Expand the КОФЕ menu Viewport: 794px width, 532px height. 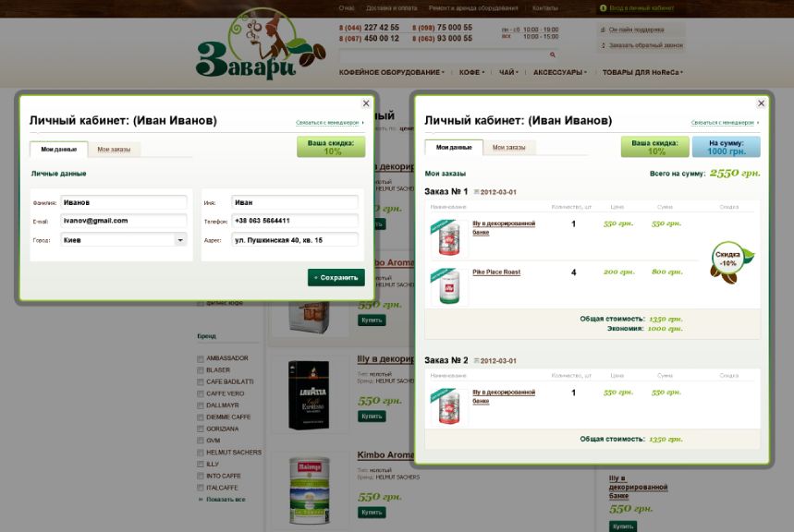tap(471, 72)
